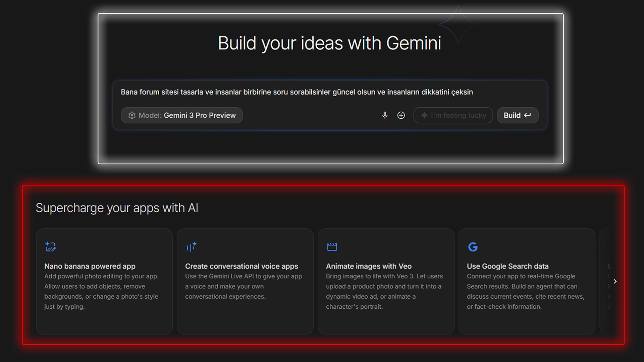The image size is (644, 362).
Task: Open the Use Google Search data card
Action: pos(527,281)
